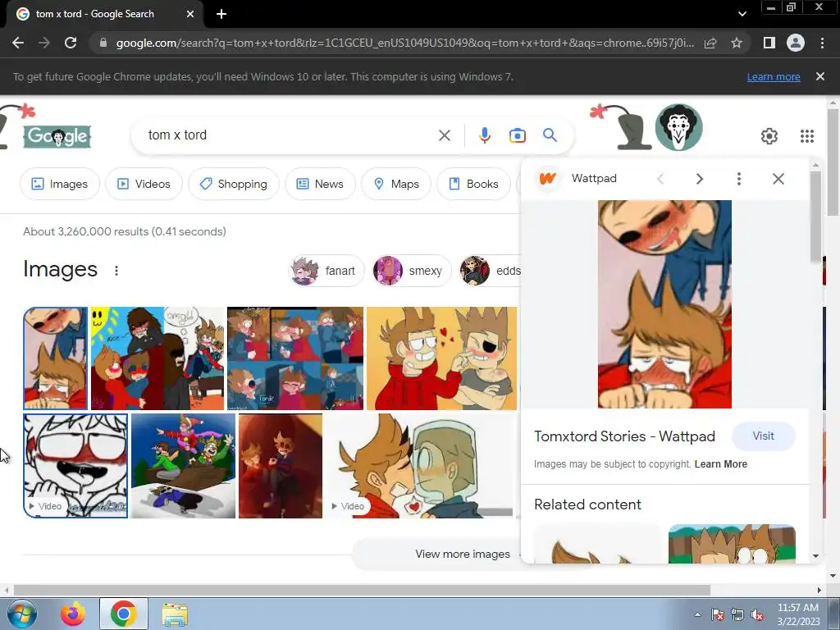Switch to Books filter

pos(473,184)
